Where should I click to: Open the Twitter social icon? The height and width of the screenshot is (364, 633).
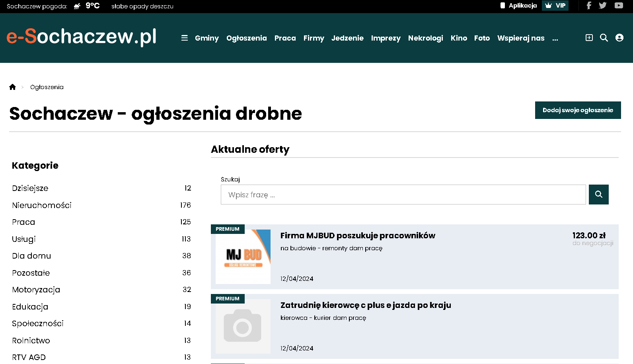(x=603, y=6)
